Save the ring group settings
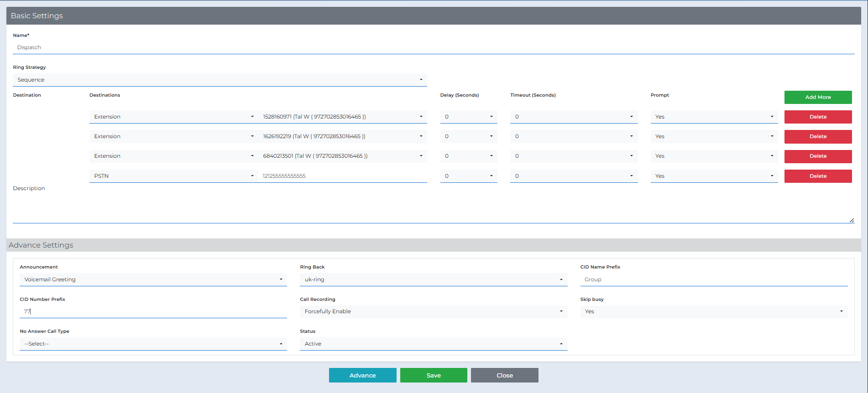Image resolution: width=868 pixels, height=393 pixels. [x=433, y=375]
